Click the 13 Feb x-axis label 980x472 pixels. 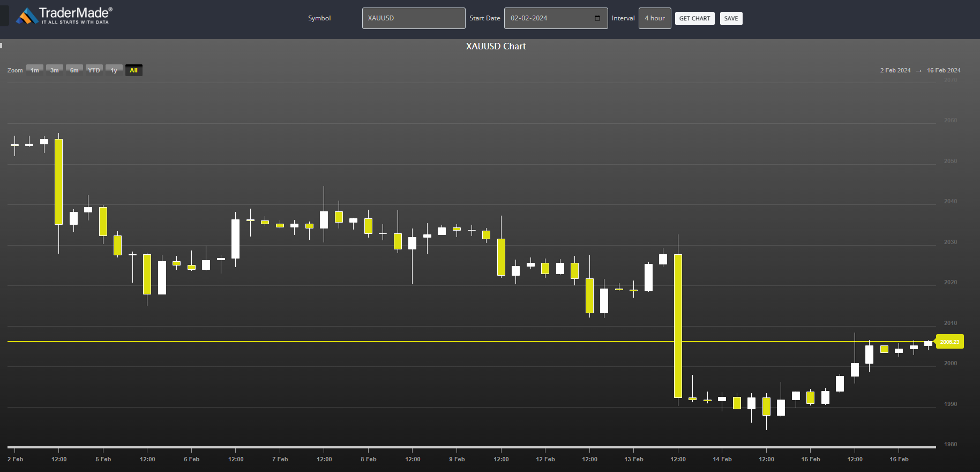634,459
